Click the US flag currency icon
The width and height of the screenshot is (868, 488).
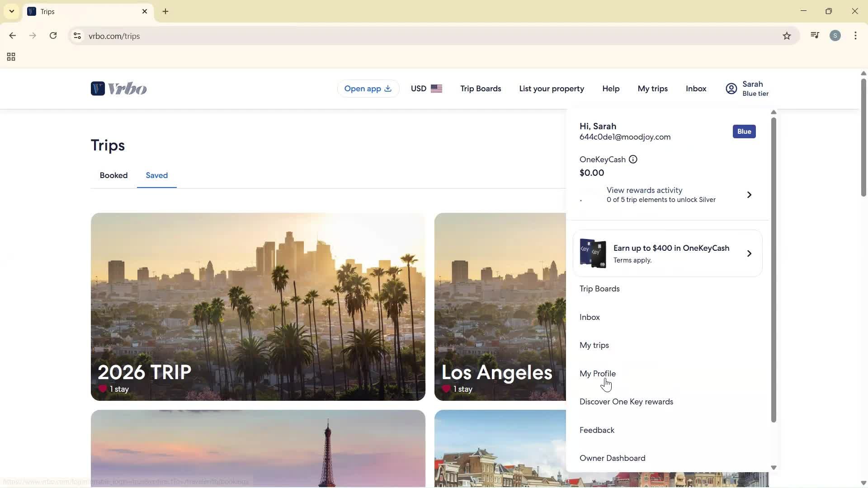(x=437, y=89)
